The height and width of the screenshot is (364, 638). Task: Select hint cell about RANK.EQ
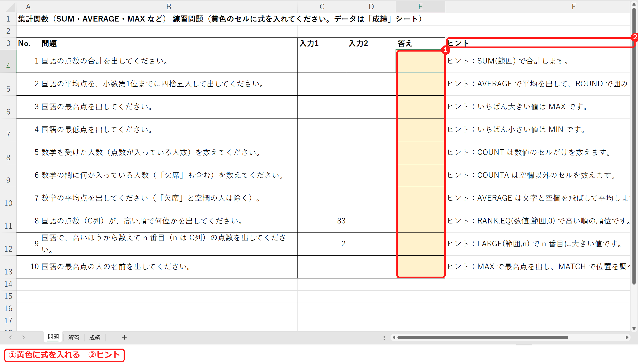538,221
